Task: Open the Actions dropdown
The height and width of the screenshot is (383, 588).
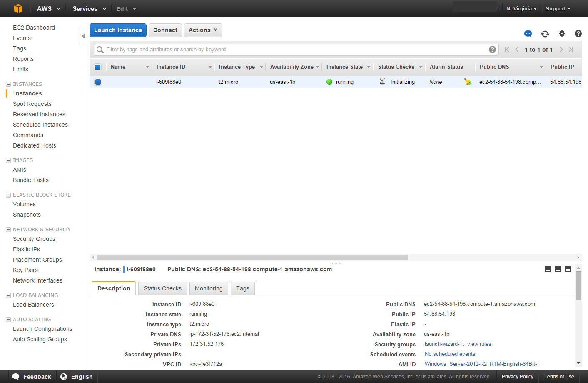Action: [x=203, y=30]
